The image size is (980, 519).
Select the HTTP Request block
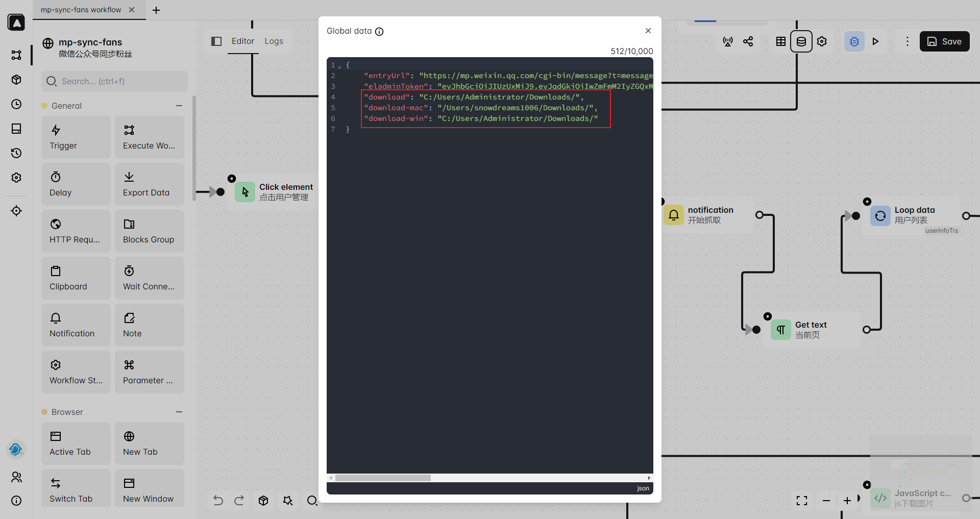point(76,231)
